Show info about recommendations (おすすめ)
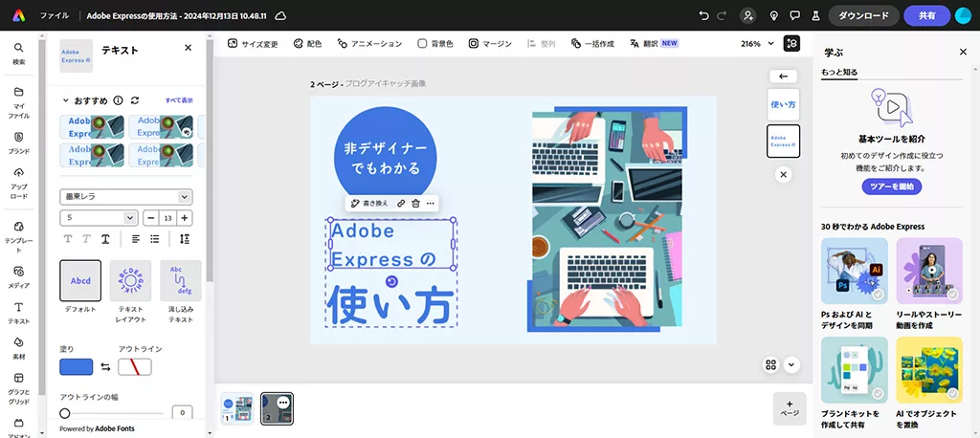Viewport: 980px width, 438px height. click(x=118, y=100)
